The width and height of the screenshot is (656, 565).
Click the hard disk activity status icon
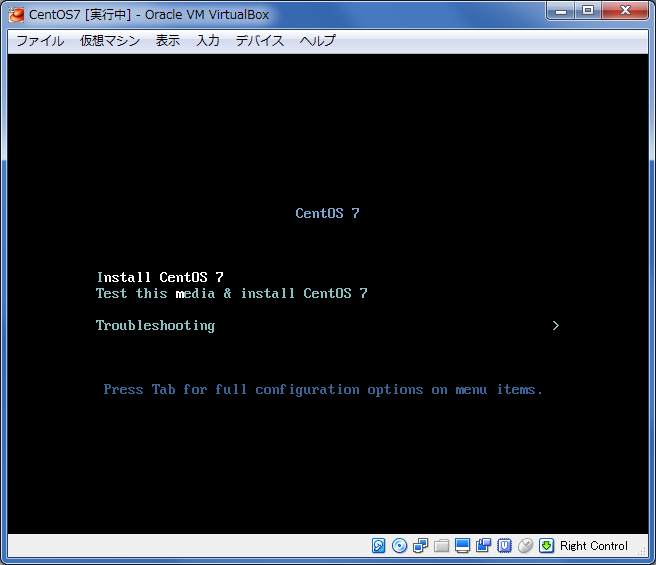coord(379,546)
